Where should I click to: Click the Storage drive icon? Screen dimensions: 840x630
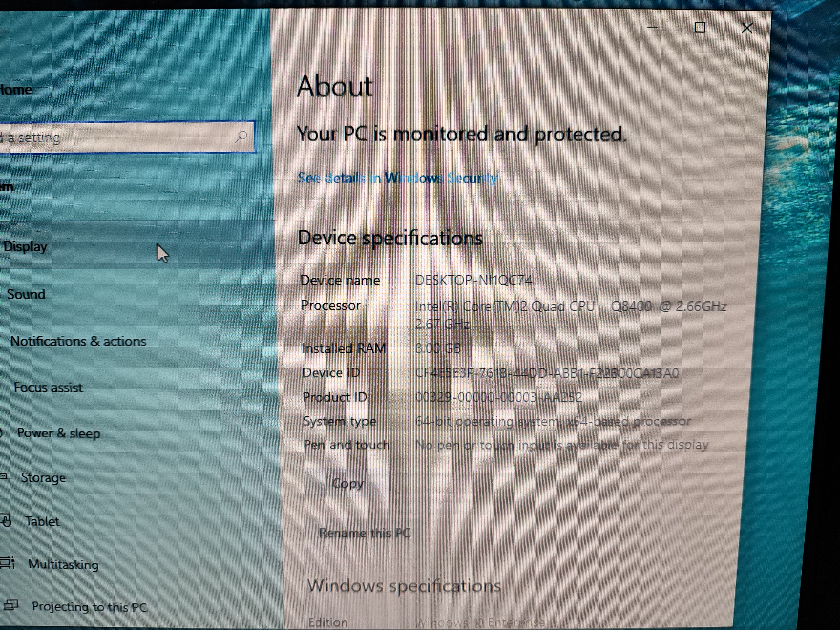3,476
